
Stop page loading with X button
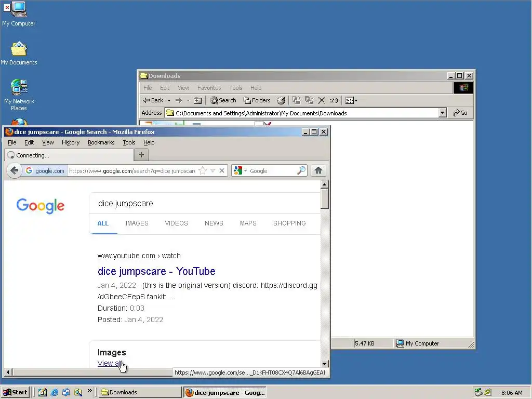coord(222,170)
